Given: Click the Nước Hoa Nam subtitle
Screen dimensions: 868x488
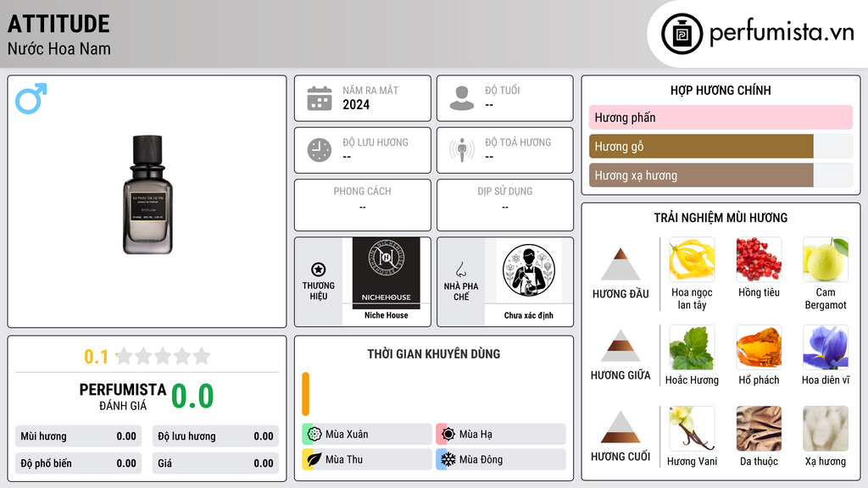Looking at the screenshot, I should (59, 48).
